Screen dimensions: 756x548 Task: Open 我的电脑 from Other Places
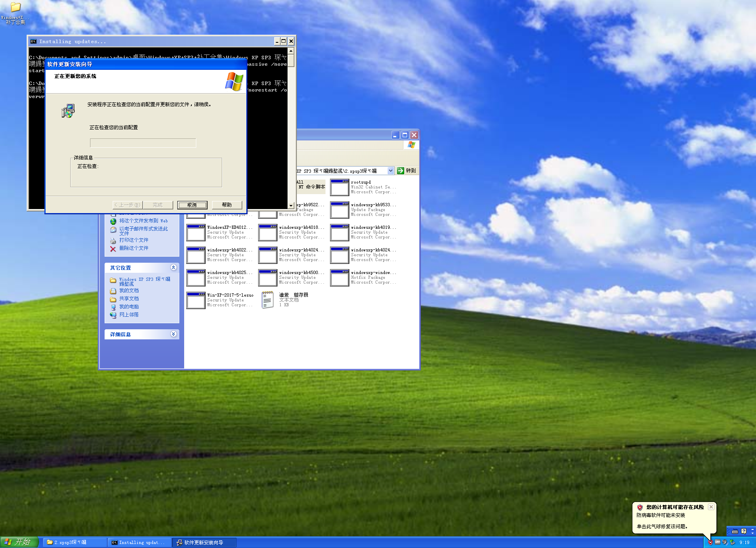coord(129,307)
